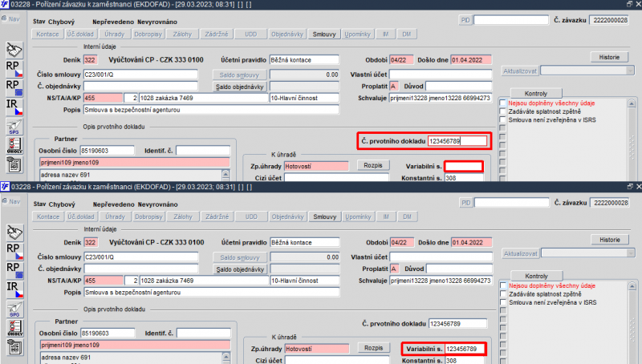Click RP Czech flag icon in upper window
The height and width of the screenshot is (364, 642).
click(14, 69)
